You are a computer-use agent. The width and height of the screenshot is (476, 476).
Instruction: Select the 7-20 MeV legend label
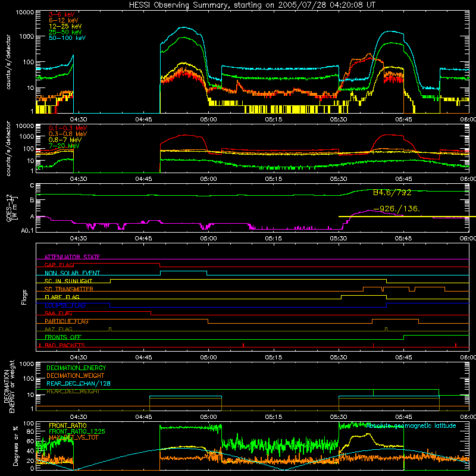pos(64,146)
